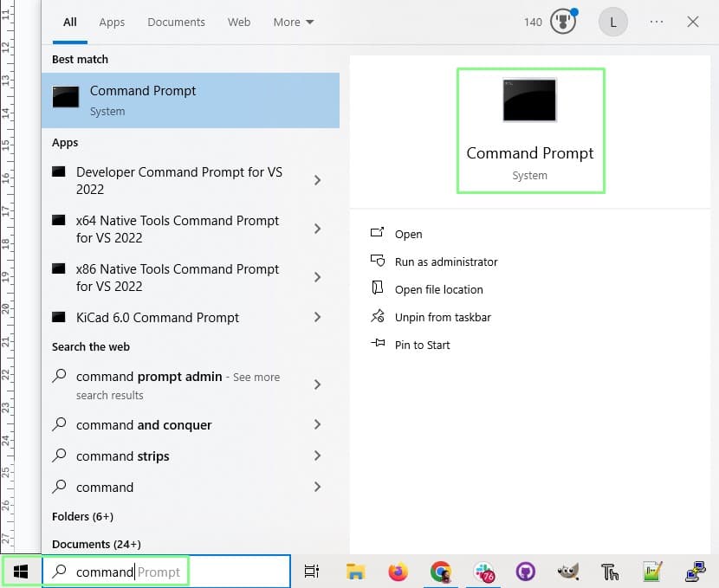This screenshot has width=719, height=588.
Task: Click the user account avatar 'L'
Action: pos(613,23)
